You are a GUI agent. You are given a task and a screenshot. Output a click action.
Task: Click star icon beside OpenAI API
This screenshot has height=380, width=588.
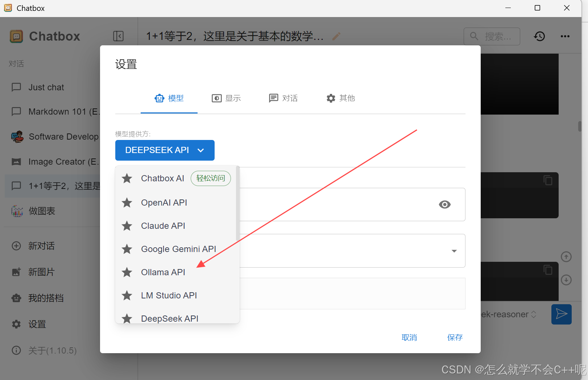pyautogui.click(x=127, y=203)
